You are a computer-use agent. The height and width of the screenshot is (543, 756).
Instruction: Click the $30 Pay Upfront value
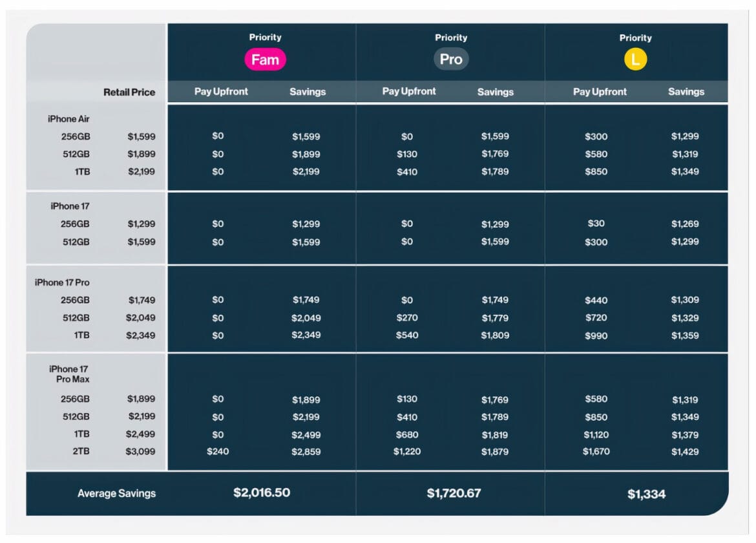pos(596,223)
